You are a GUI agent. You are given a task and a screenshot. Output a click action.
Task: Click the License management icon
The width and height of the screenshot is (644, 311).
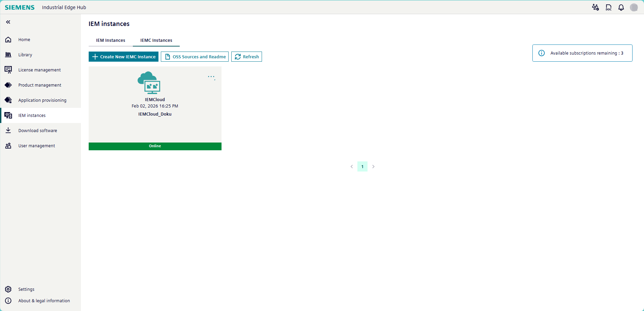(x=8, y=70)
